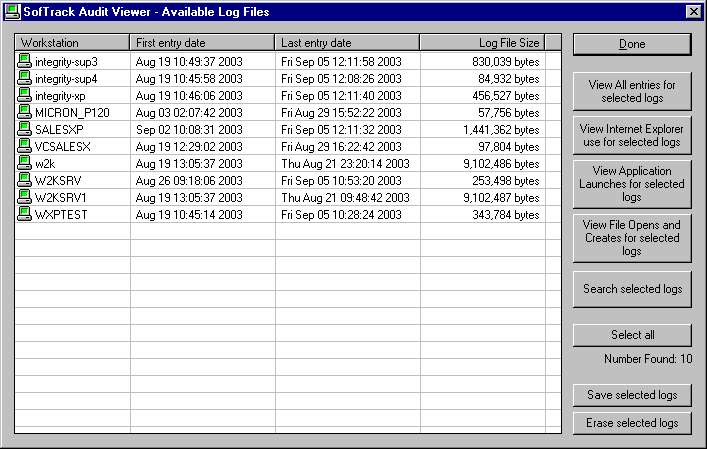Sort by Last entry date column header
The height and width of the screenshot is (449, 707).
coord(347,43)
